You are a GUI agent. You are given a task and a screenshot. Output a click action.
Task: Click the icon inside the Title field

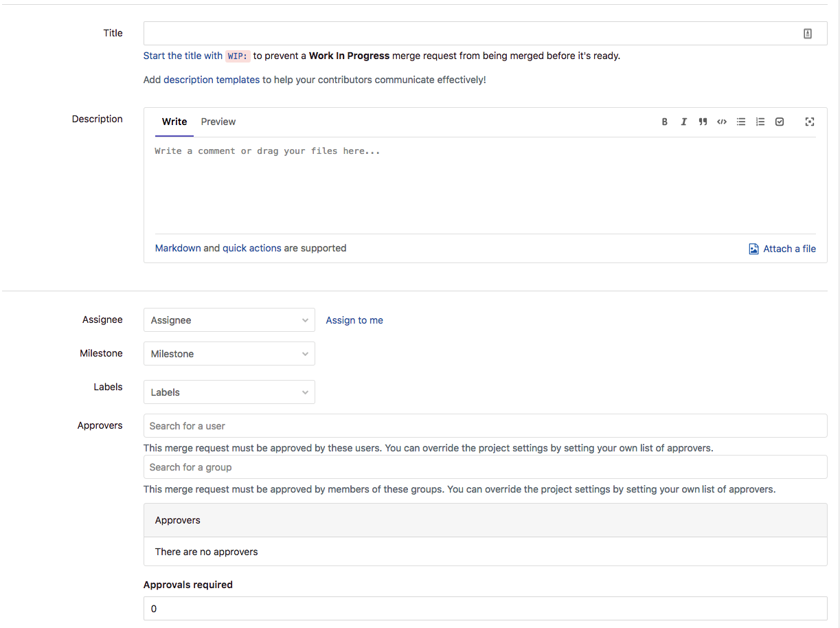(x=808, y=33)
